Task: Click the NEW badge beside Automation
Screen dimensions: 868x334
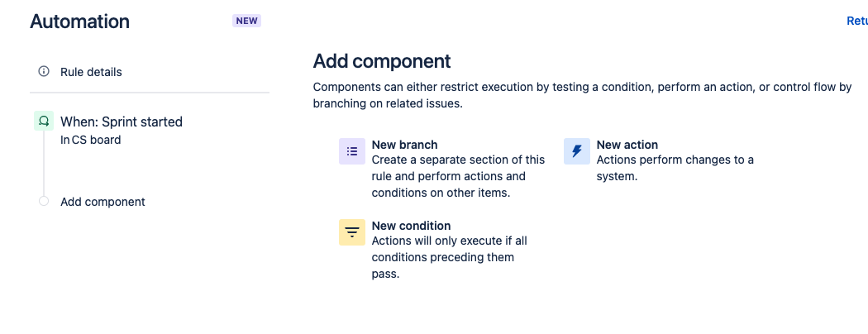Action: pos(246,21)
